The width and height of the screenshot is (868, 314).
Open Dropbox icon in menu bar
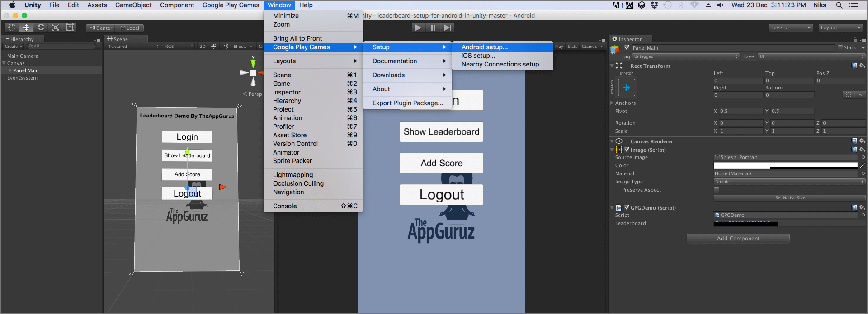point(654,5)
